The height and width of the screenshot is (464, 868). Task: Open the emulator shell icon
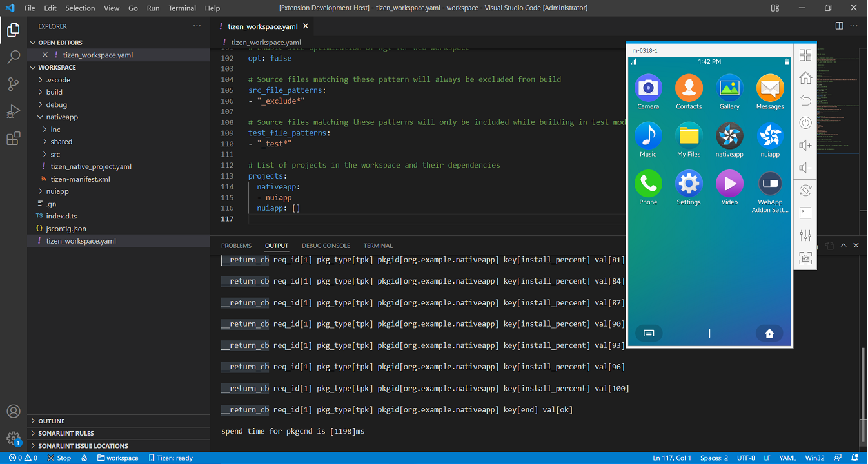[805, 213]
